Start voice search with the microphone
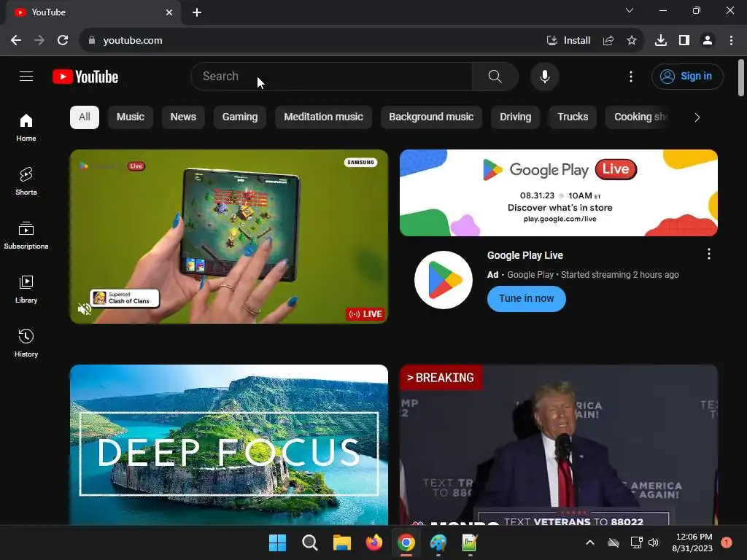747x560 pixels. point(544,76)
